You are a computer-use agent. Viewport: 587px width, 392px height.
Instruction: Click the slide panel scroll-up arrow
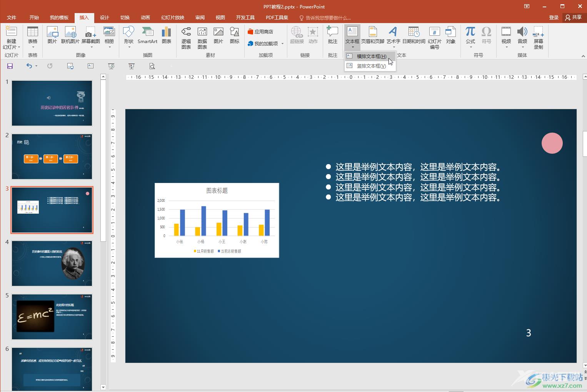coord(103,77)
